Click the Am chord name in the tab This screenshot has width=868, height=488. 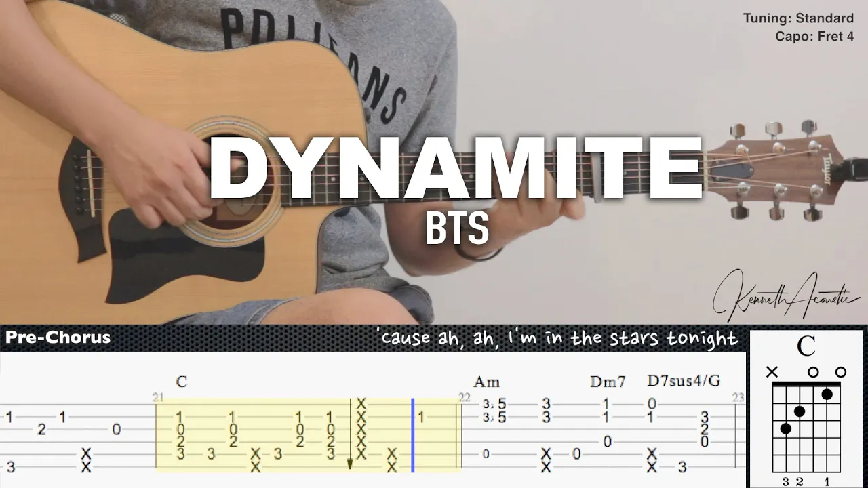486,382
